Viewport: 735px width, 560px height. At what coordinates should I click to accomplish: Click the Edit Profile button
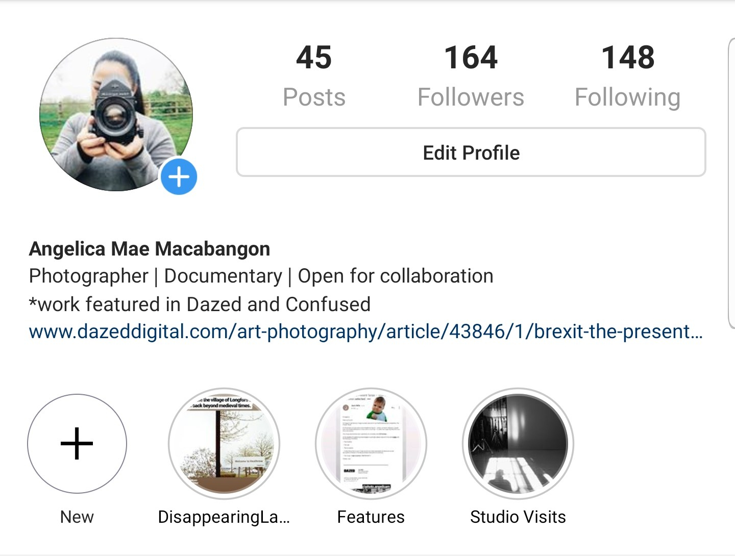[471, 152]
